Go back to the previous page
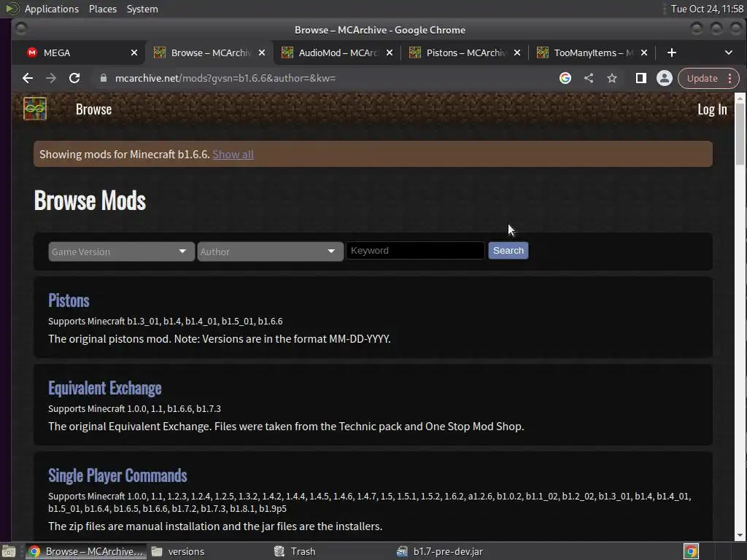This screenshot has height=560, width=747. pos(28,78)
